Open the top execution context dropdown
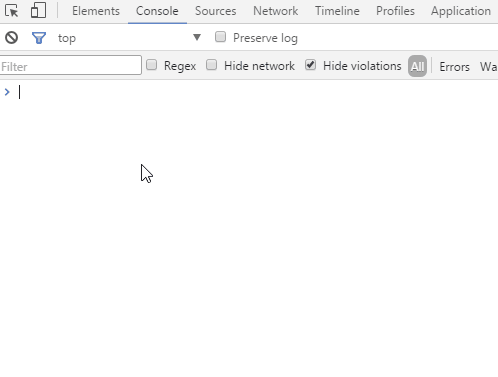Screen dimensions: 498x377 (129, 38)
